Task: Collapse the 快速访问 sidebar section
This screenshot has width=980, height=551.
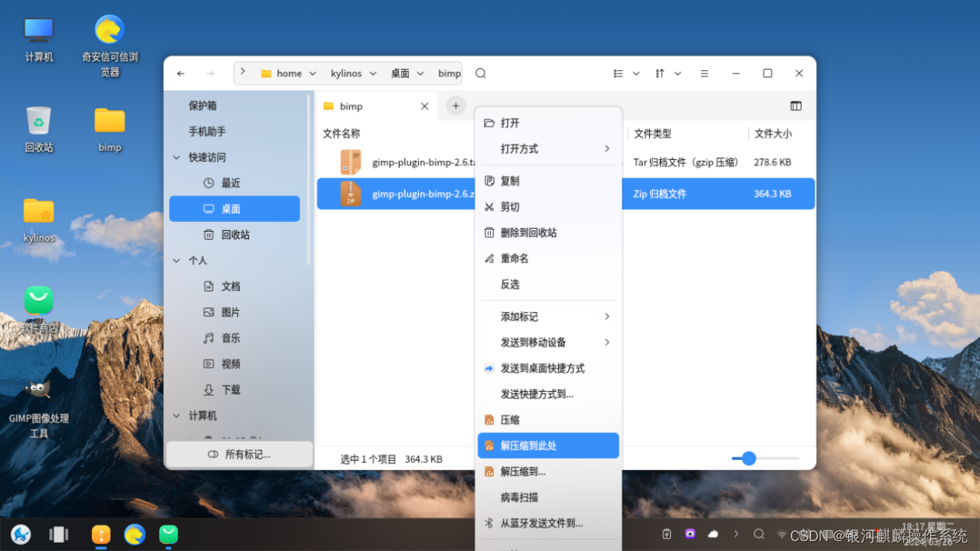Action: [177, 158]
